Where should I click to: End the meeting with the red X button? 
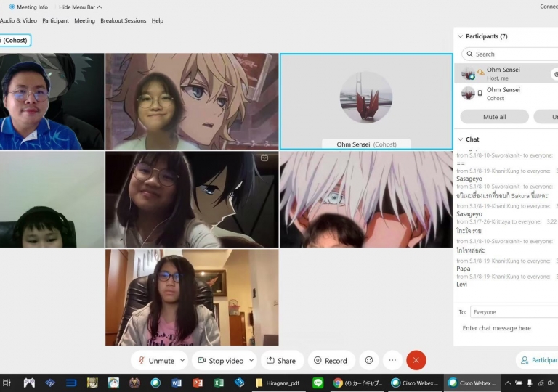click(416, 360)
